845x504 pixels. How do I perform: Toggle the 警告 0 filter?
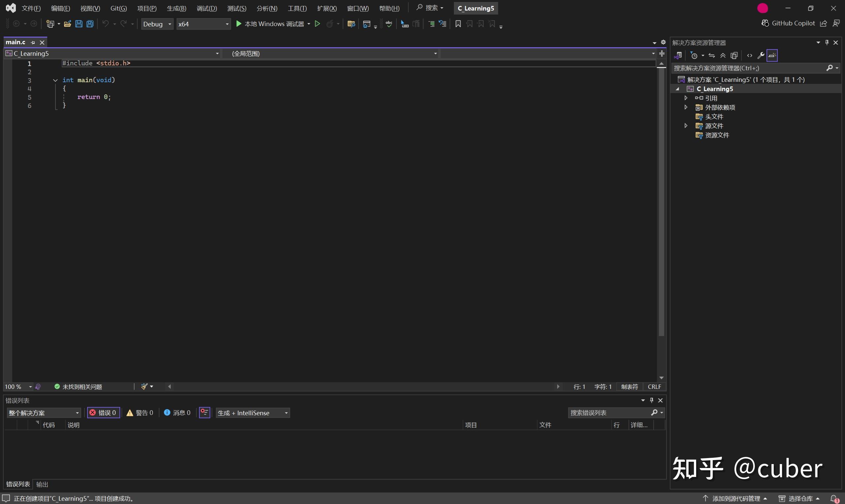pos(140,412)
